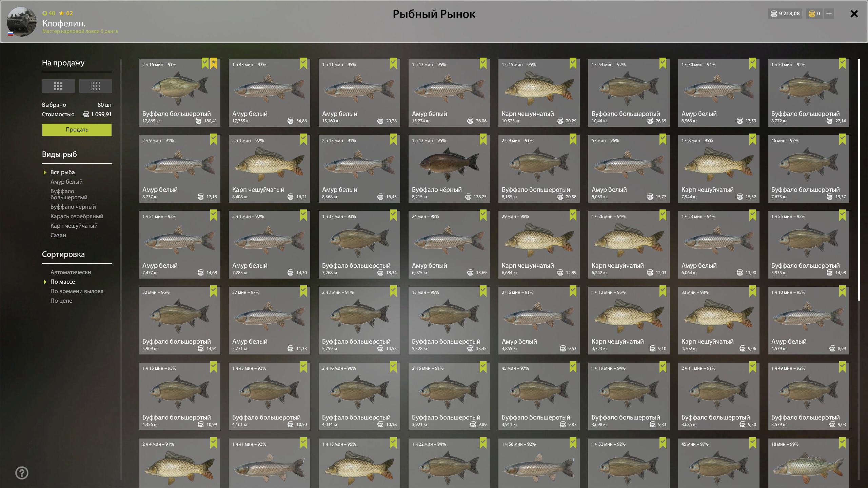The image size is (868, 488).
Task: Add gold coins with the plus icon
Action: (x=829, y=14)
